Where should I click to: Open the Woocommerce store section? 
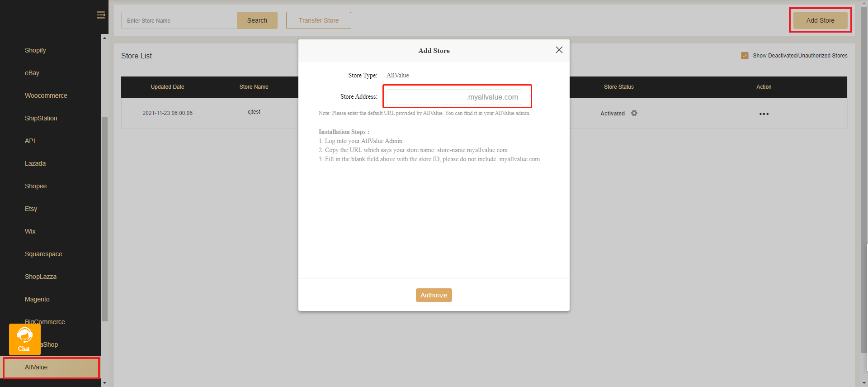(46, 96)
